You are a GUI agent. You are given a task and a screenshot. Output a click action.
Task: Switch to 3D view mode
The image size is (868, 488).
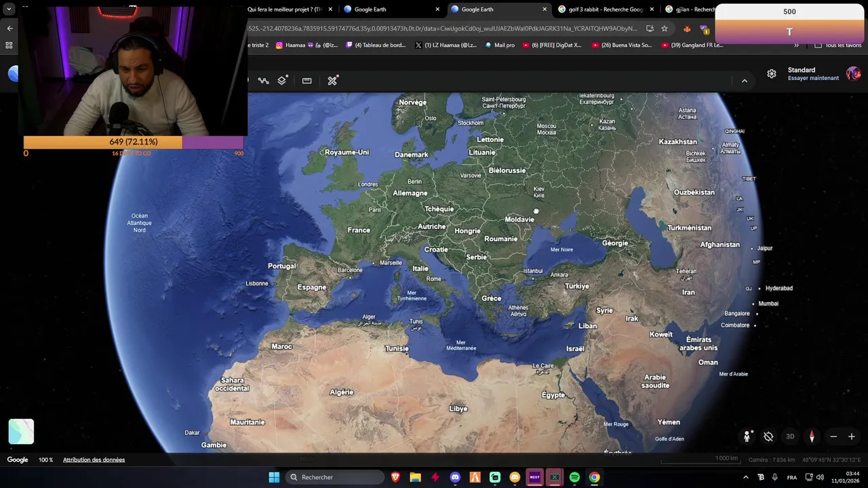tap(790, 436)
